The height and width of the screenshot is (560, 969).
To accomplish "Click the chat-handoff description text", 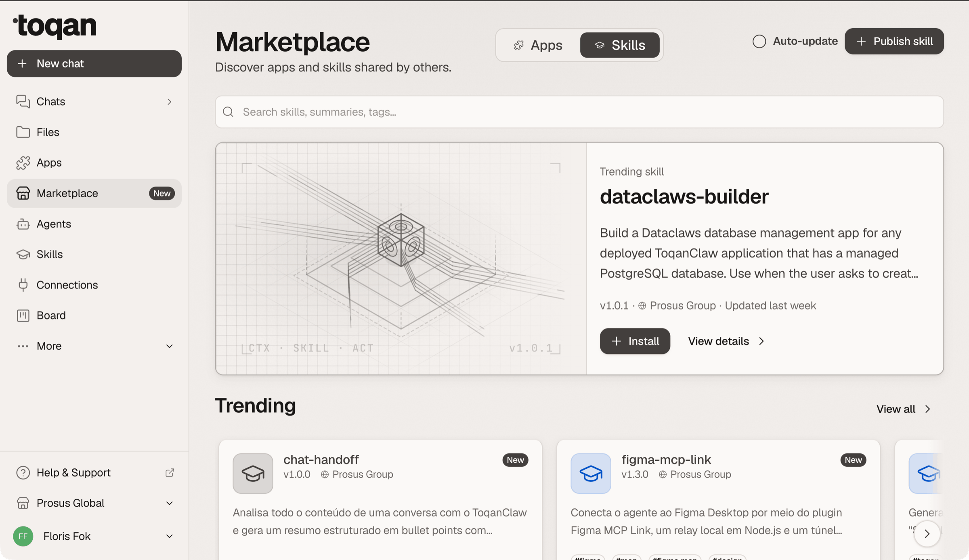I will click(x=380, y=521).
